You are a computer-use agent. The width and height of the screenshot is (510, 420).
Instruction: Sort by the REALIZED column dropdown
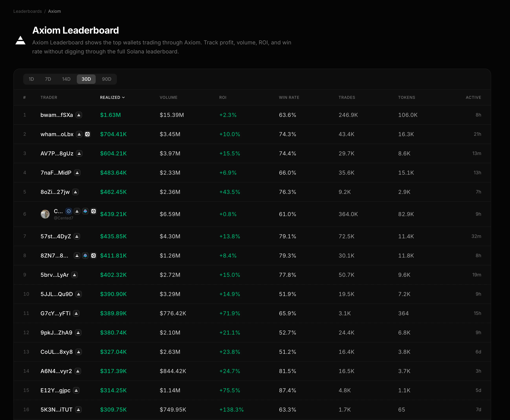click(113, 97)
